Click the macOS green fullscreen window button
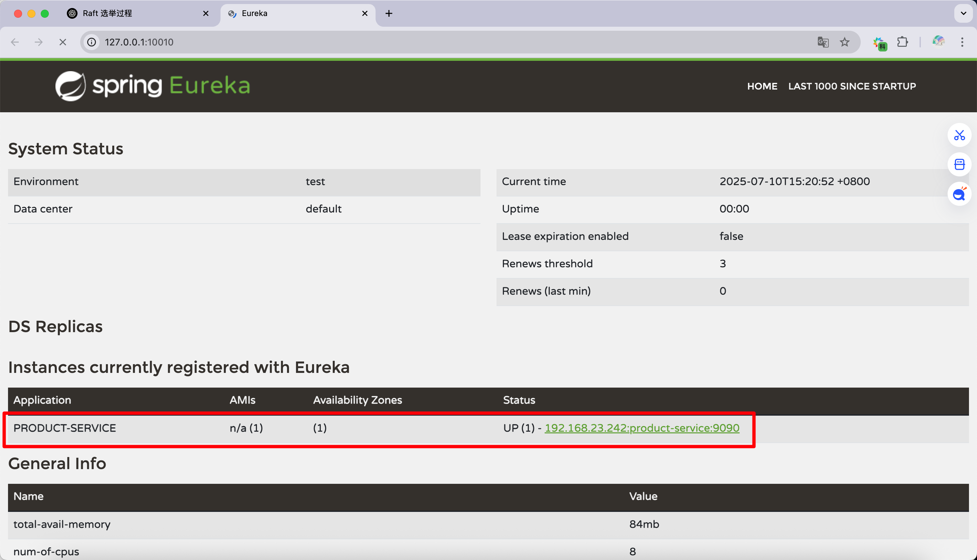 point(44,13)
